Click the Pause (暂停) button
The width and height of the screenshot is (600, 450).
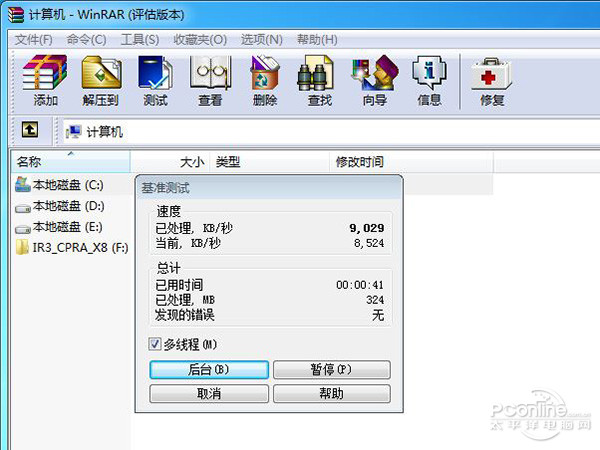click(x=332, y=370)
